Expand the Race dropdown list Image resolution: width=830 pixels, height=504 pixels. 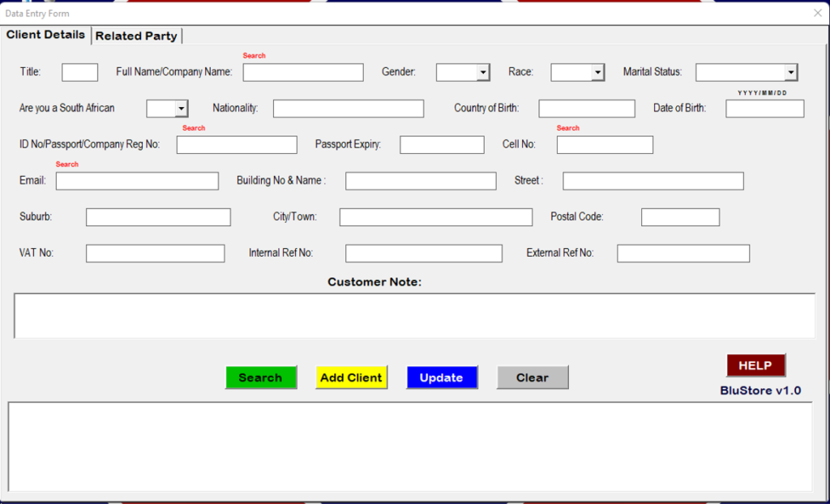point(597,73)
